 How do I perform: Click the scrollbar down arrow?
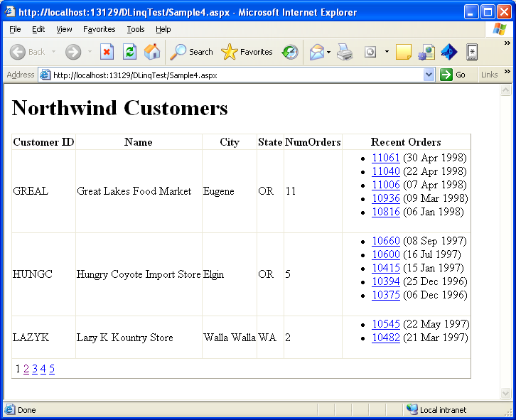(x=505, y=393)
